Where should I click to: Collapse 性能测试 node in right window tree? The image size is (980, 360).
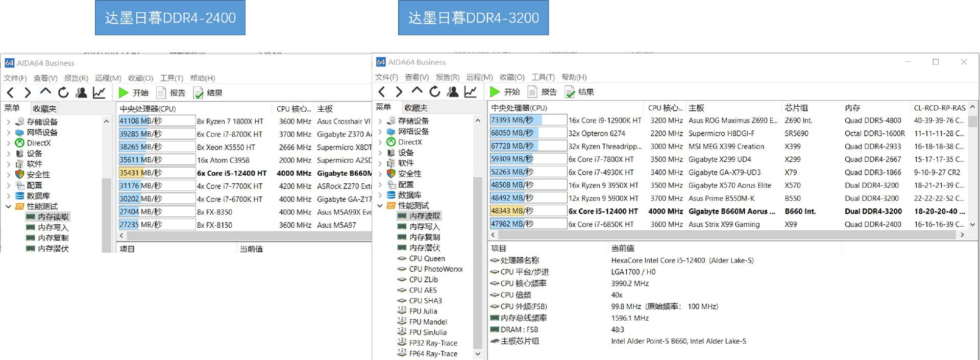pyautogui.click(x=380, y=206)
